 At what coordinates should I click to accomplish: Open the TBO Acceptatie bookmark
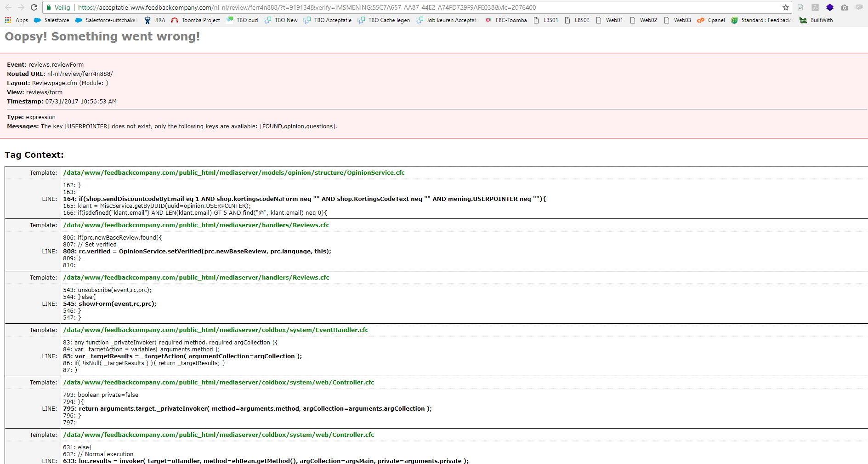click(328, 20)
